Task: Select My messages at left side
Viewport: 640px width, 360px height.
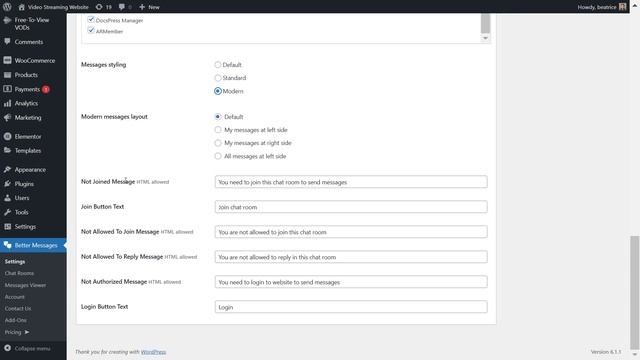Action: (218, 130)
